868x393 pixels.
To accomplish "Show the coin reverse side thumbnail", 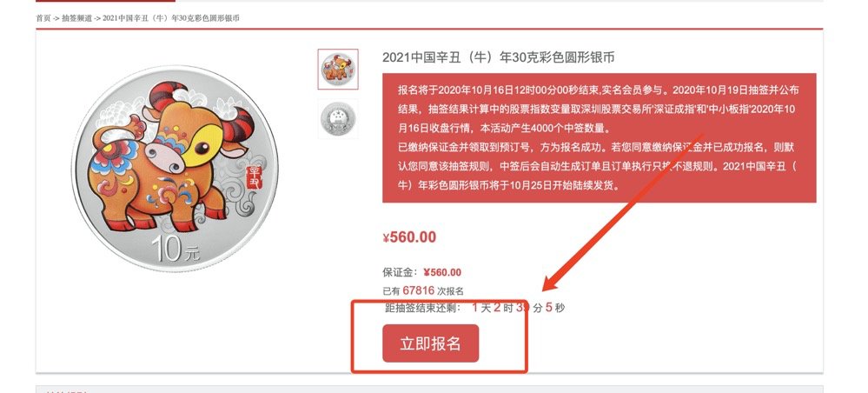I will (x=338, y=118).
